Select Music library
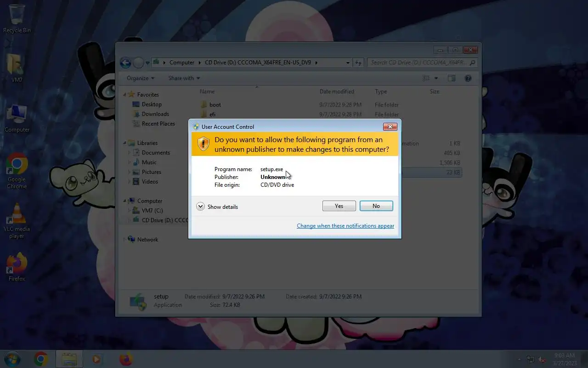The height and width of the screenshot is (368, 588). click(x=149, y=162)
